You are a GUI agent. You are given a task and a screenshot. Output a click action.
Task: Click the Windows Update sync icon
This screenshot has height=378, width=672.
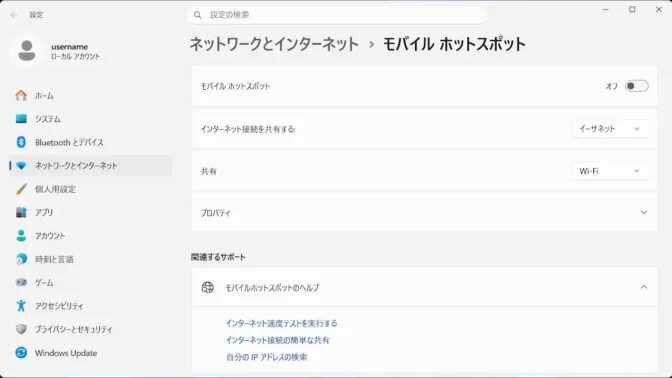(x=21, y=353)
